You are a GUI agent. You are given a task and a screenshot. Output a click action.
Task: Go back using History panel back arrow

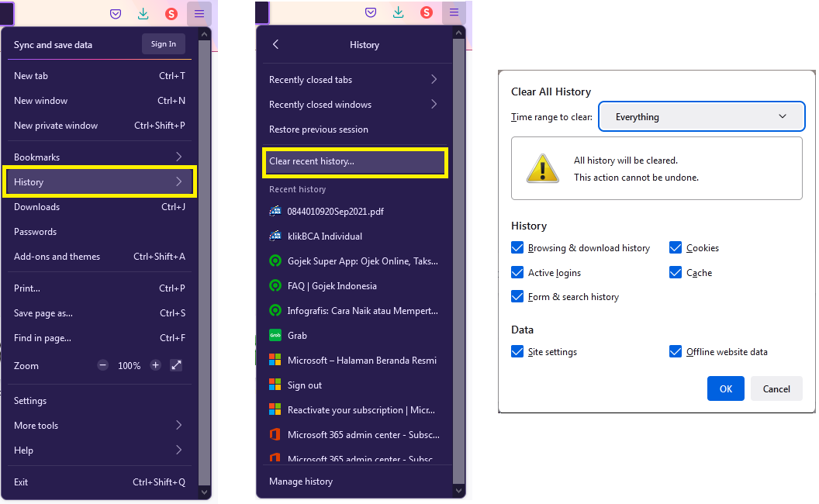coord(276,44)
